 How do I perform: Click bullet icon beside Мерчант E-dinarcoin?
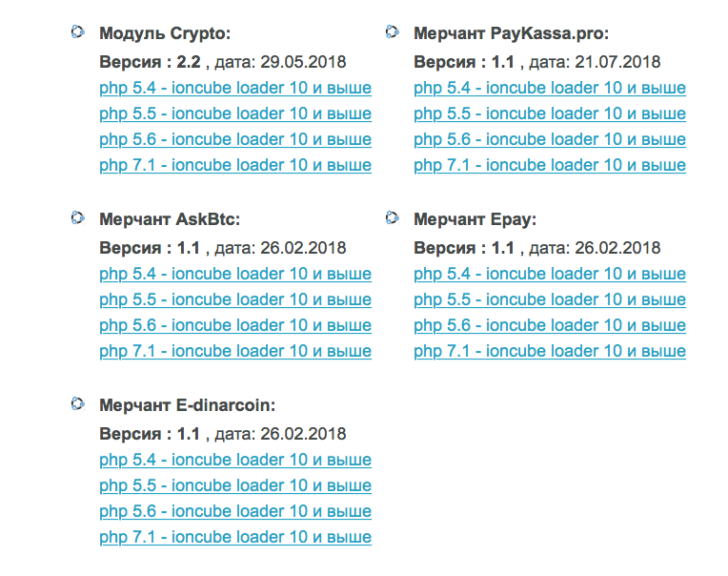[77, 403]
